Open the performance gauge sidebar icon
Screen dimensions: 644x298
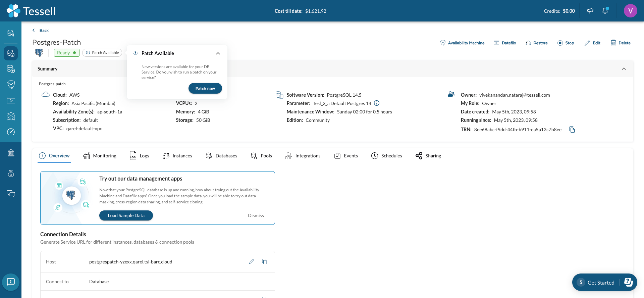[11, 132]
